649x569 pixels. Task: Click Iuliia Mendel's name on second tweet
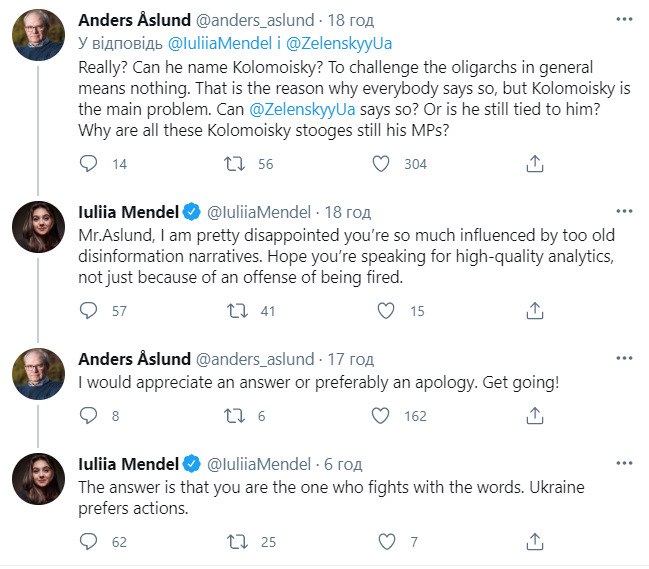click(129, 212)
